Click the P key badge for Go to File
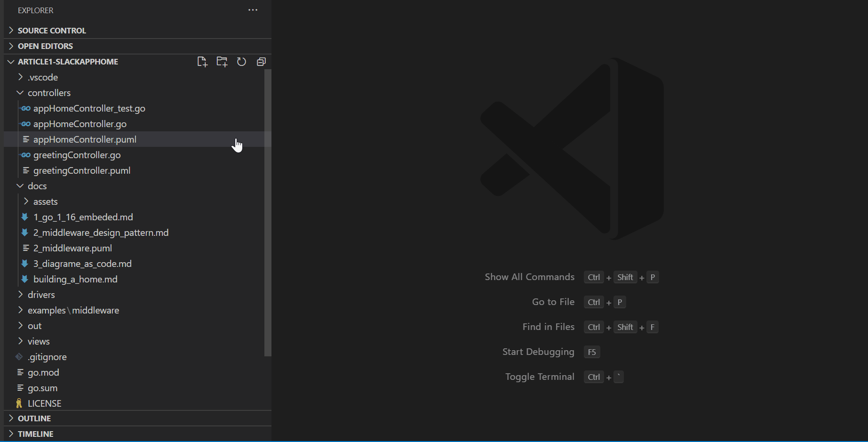 coord(620,302)
